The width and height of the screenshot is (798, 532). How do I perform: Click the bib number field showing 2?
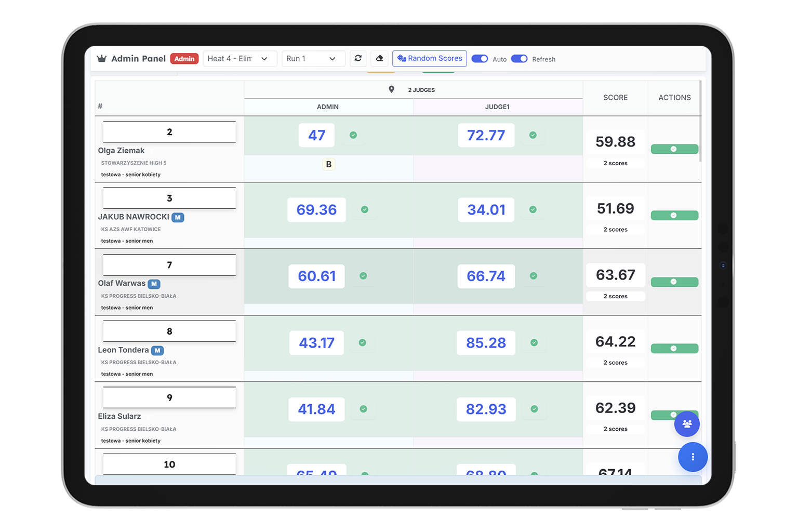coord(169,131)
